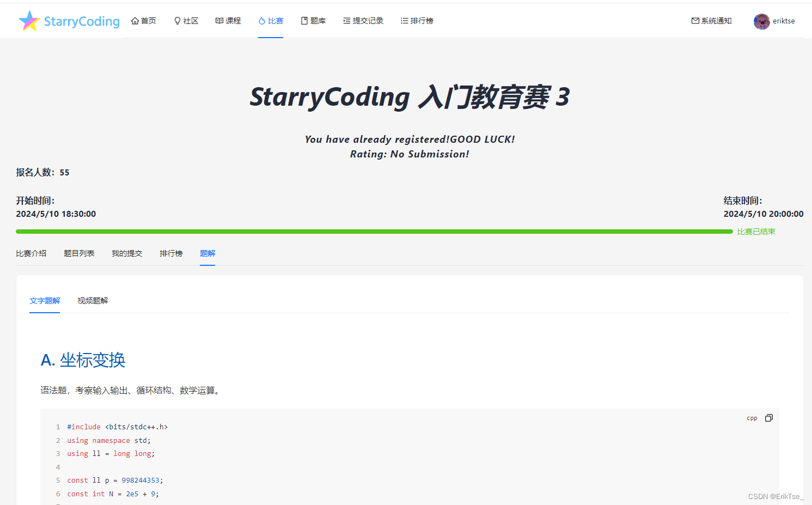The width and height of the screenshot is (812, 505).
Task: Click the 'Rating: No Submission!' text
Action: tap(410, 154)
